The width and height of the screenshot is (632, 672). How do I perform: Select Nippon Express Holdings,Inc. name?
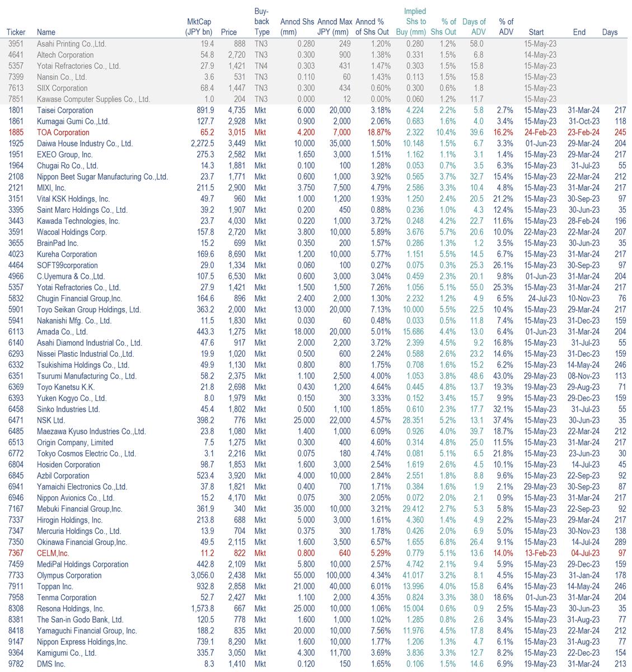click(x=82, y=642)
